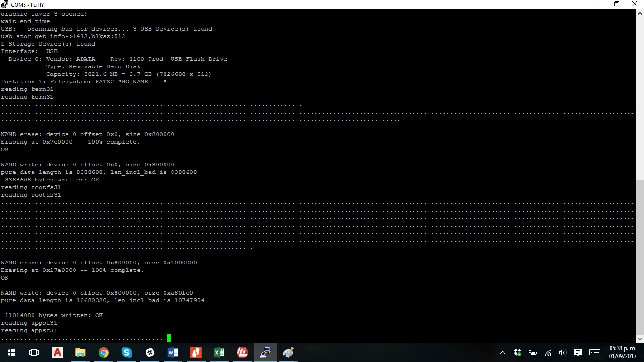644x362 pixels.
Task: Open the orange PDF app on the taskbar
Action: (196, 353)
